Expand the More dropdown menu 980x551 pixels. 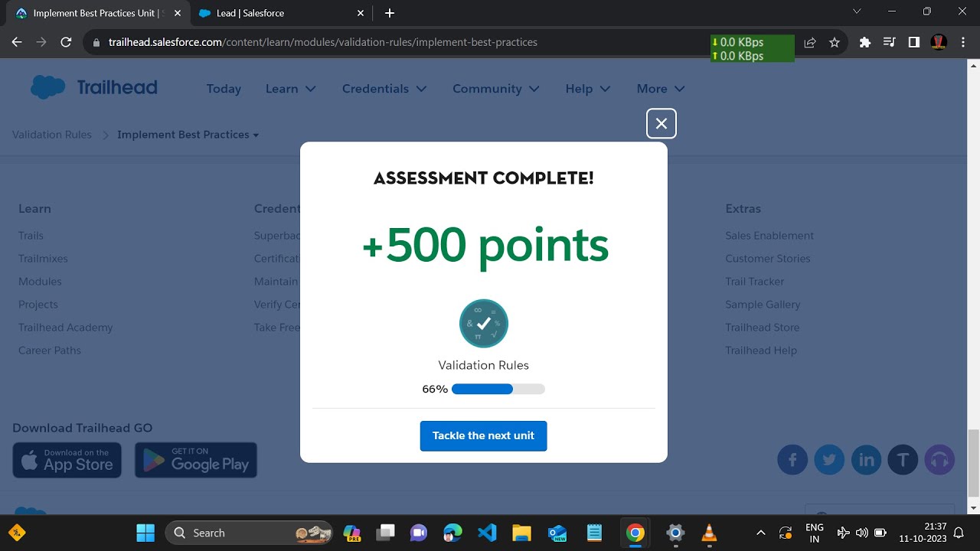tap(661, 89)
